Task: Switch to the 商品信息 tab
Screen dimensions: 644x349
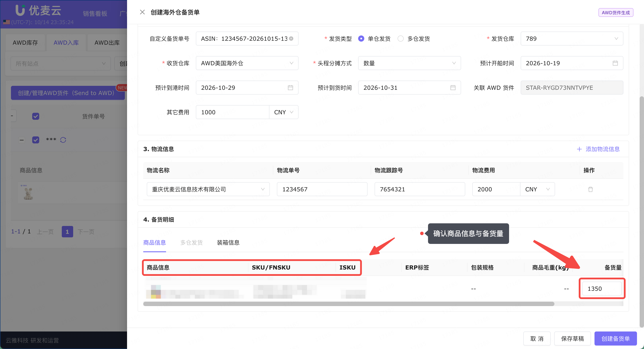Action: [x=154, y=242]
